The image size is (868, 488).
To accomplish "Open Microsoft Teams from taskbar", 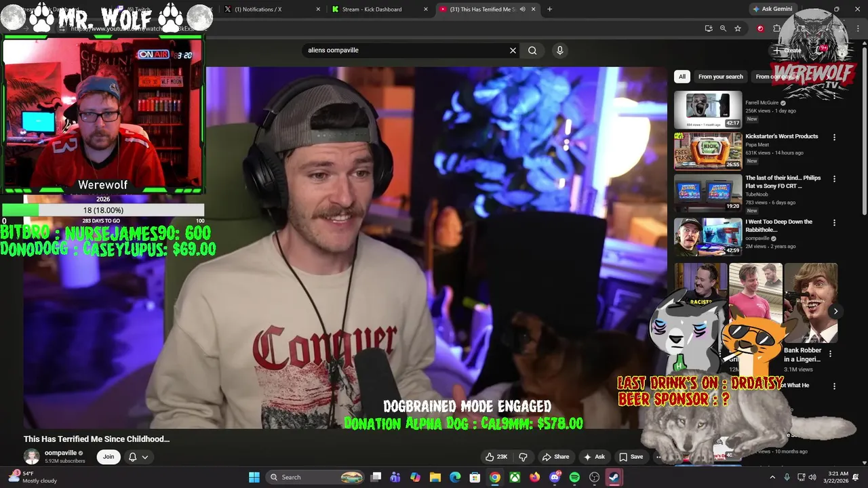I will 395,477.
